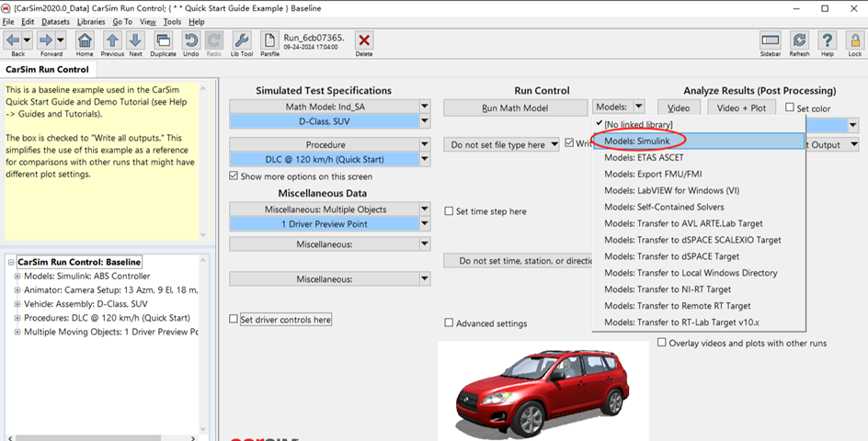Image resolution: width=868 pixels, height=441 pixels.
Task: Expand Vehicle: Assembly: D-Class, SUV tree node
Action: point(17,304)
